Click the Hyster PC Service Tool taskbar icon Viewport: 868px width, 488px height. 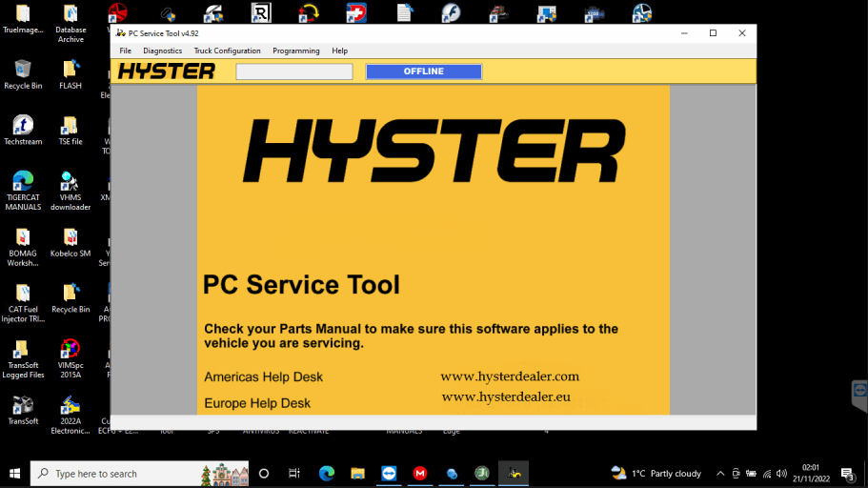(x=514, y=474)
